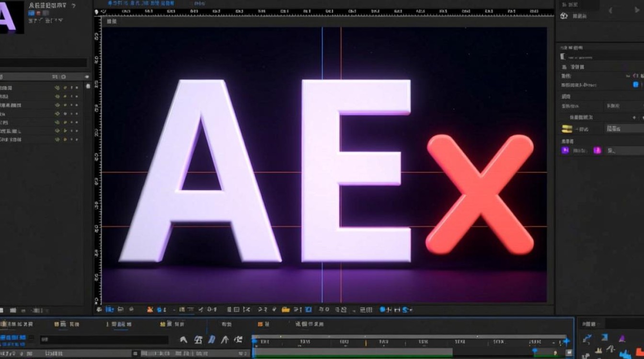Click the dropdown field right of the yellow icon
Screen dimensions: 644x359
[624, 128]
